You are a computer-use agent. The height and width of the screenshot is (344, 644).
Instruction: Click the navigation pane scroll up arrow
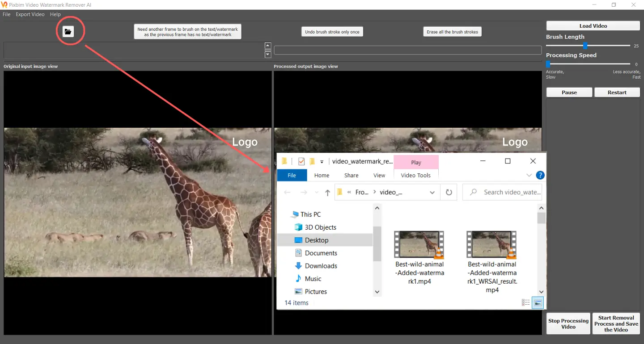pyautogui.click(x=377, y=208)
